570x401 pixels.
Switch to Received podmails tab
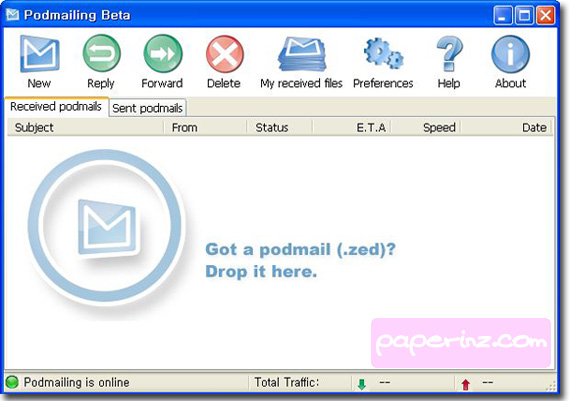tap(56, 107)
